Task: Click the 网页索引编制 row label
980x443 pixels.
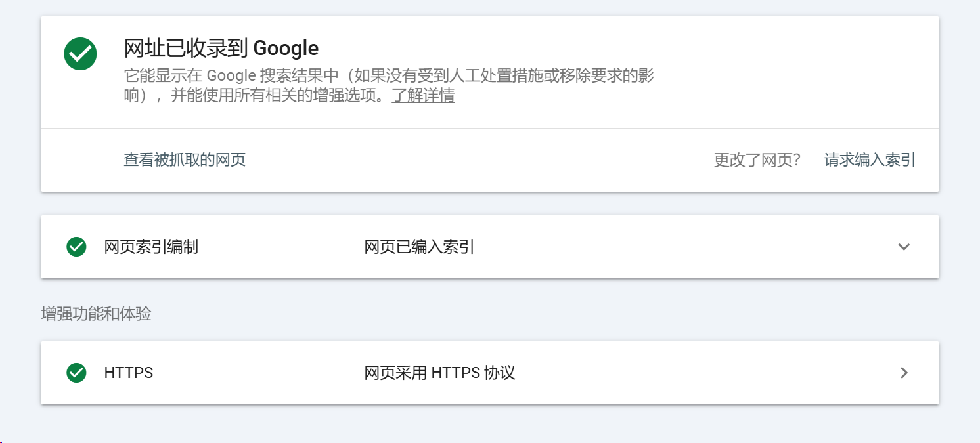Action: coord(151,247)
